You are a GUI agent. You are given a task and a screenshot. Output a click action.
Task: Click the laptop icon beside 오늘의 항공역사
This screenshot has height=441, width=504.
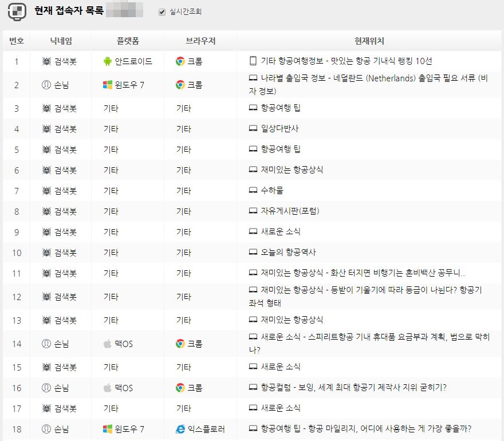coord(253,251)
